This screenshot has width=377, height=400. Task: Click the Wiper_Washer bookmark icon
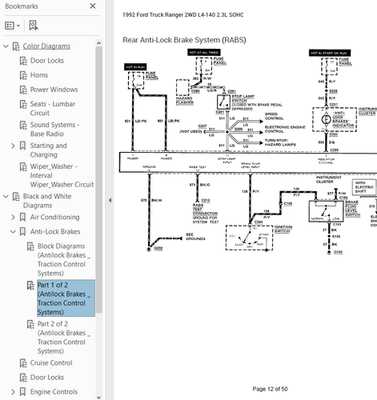[23, 167]
